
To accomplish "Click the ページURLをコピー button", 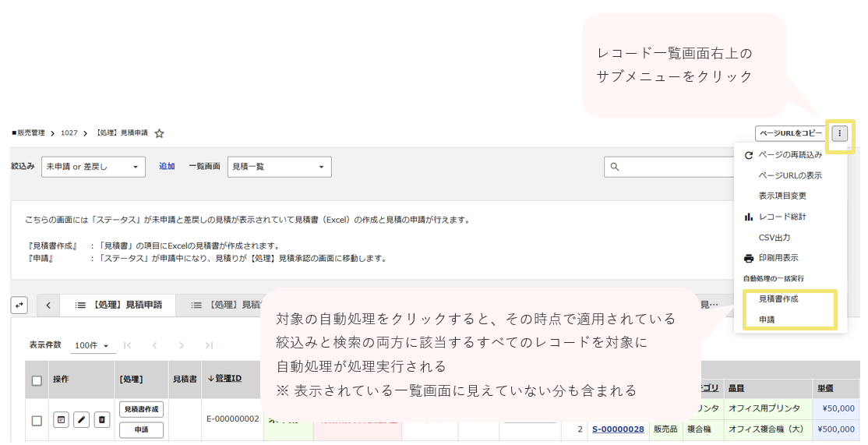I will pos(791,133).
